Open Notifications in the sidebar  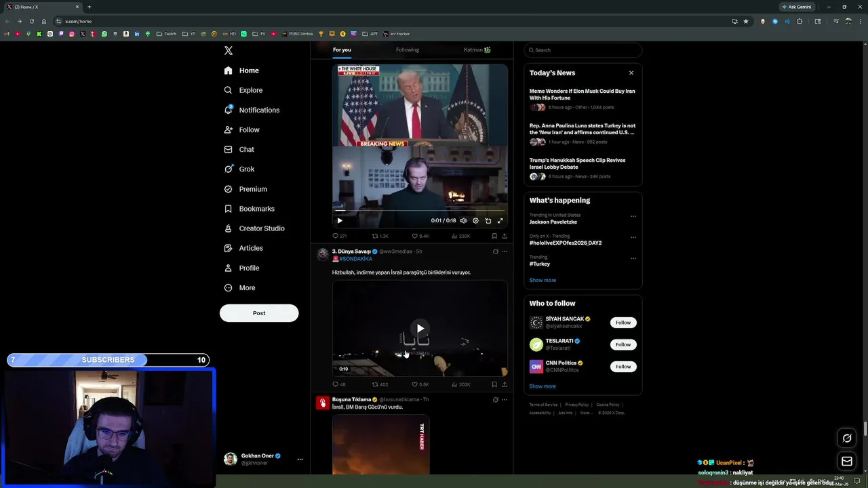252,110
